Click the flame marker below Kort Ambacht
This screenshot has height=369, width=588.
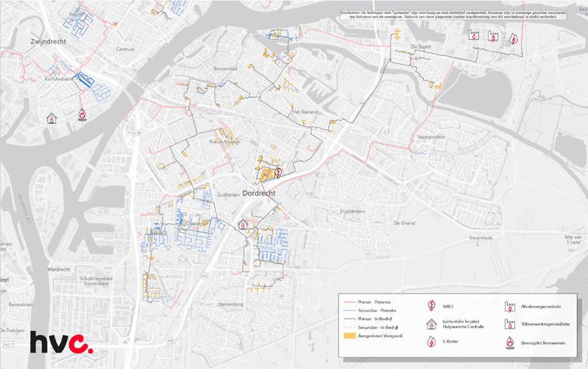click(82, 114)
